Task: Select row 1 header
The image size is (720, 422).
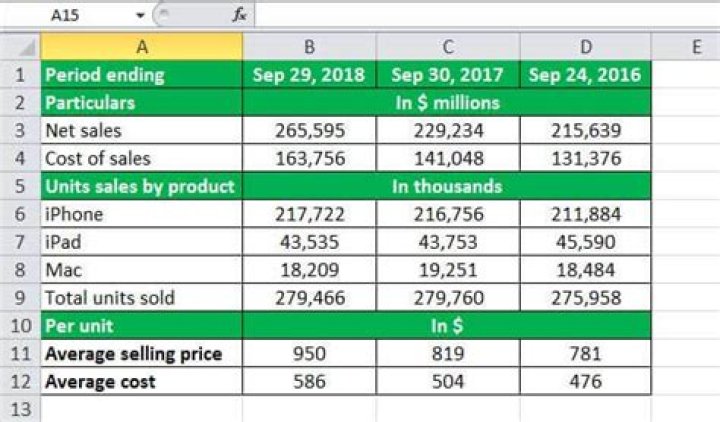Action: coord(19,74)
